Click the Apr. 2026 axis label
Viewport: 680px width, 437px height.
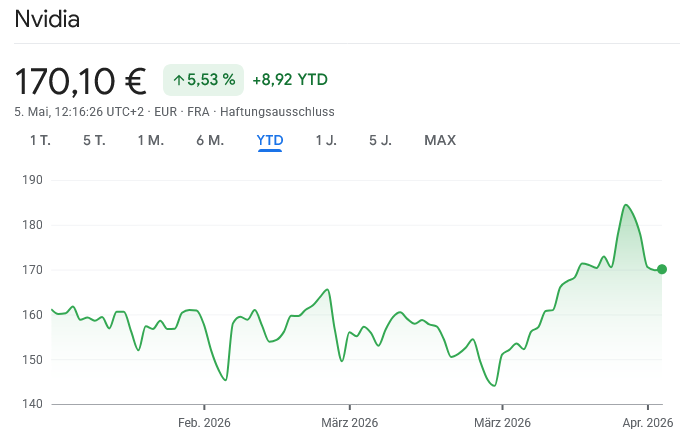pyautogui.click(x=648, y=423)
